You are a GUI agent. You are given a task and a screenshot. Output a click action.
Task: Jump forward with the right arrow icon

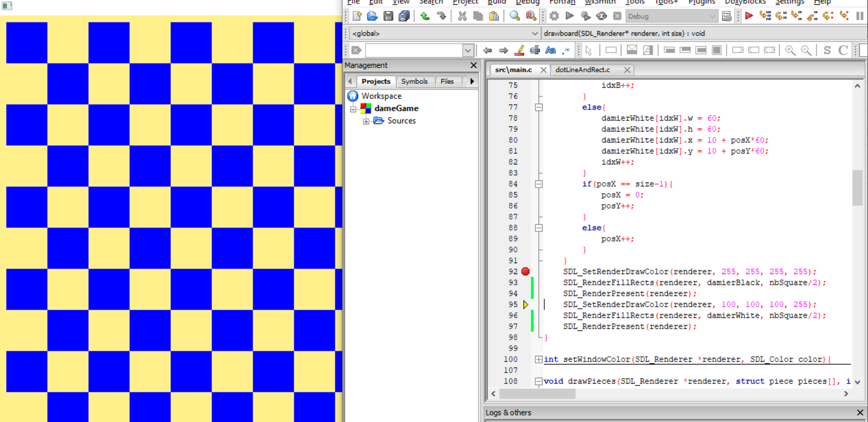(x=504, y=50)
